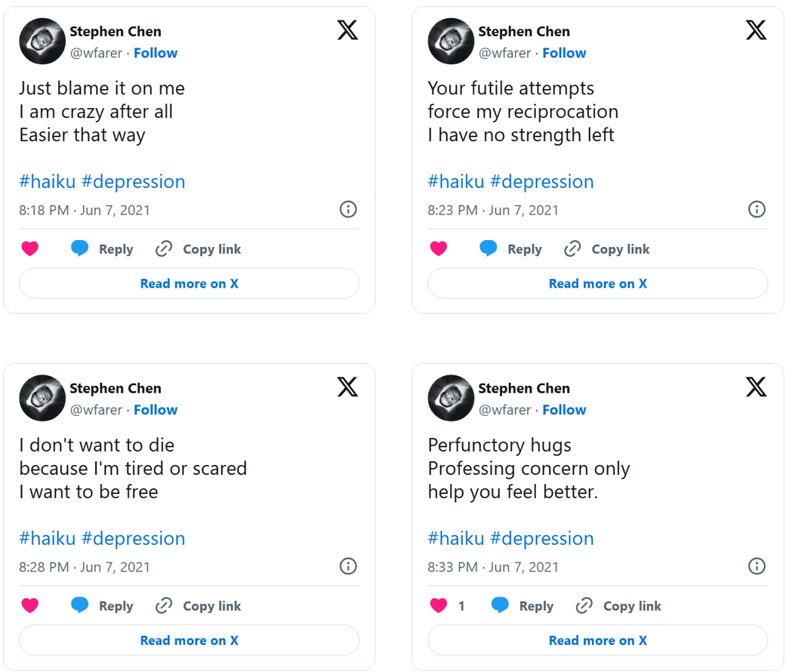Open #haiku hashtag in the 'Just blame it' tweet
Screen dimensions: 786x672
coord(47,182)
